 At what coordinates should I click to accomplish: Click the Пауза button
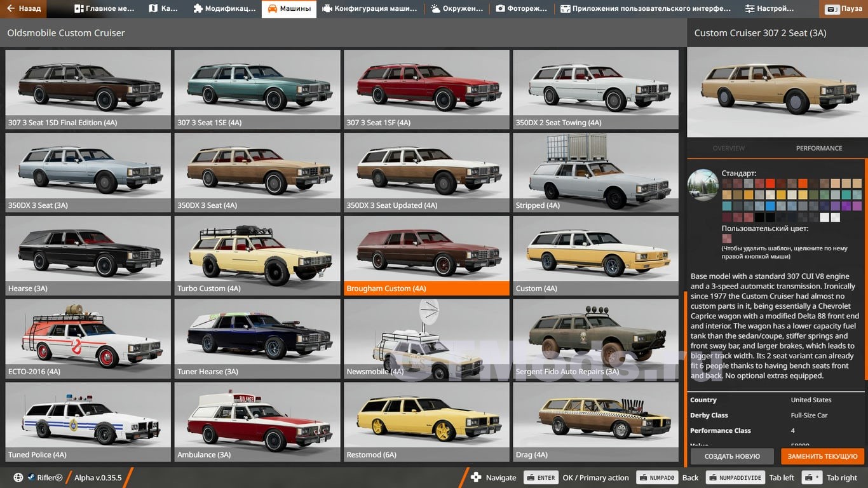844,9
